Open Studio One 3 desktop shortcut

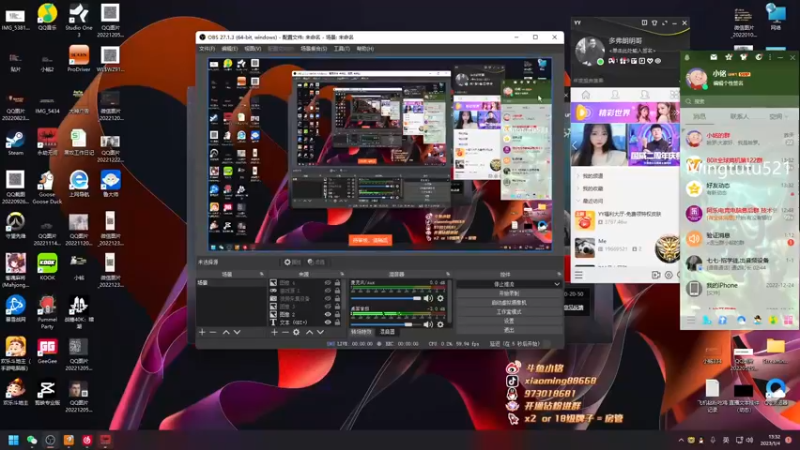point(79,19)
